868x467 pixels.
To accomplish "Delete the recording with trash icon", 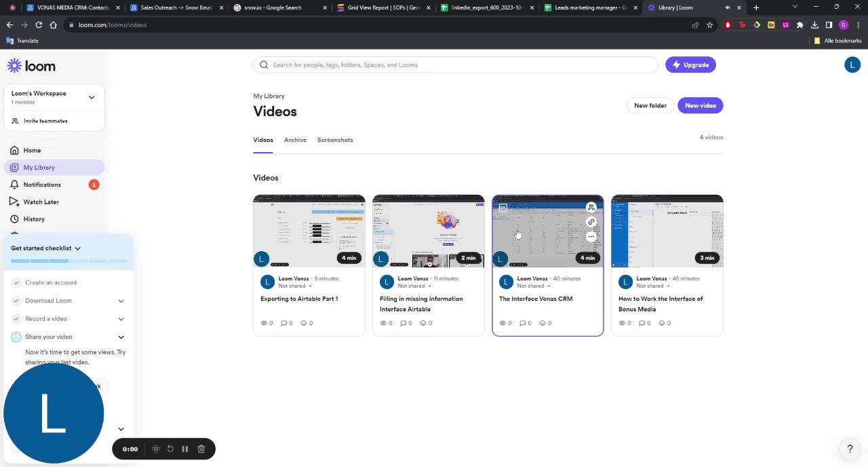I will (201, 449).
